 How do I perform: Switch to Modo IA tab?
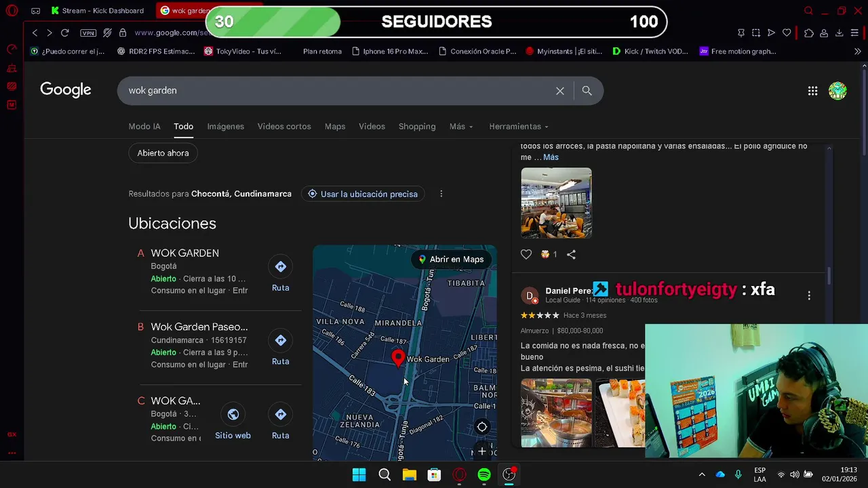coord(144,127)
